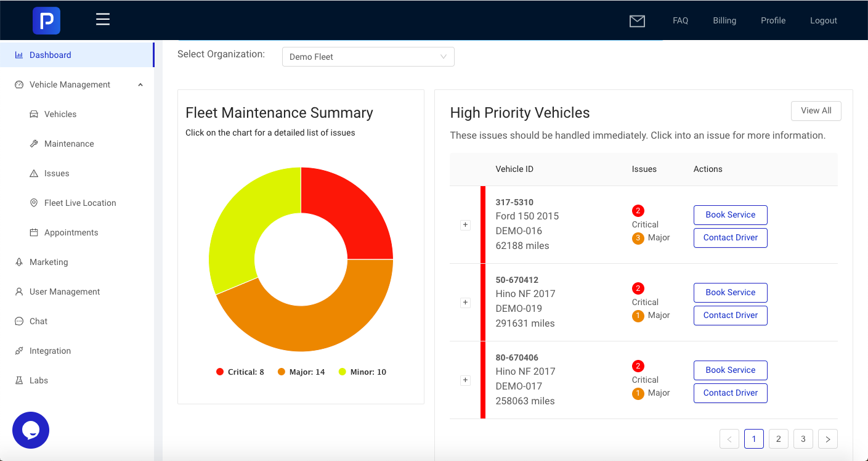The image size is (868, 461).
Task: Open the mail envelope icon
Action: click(637, 21)
